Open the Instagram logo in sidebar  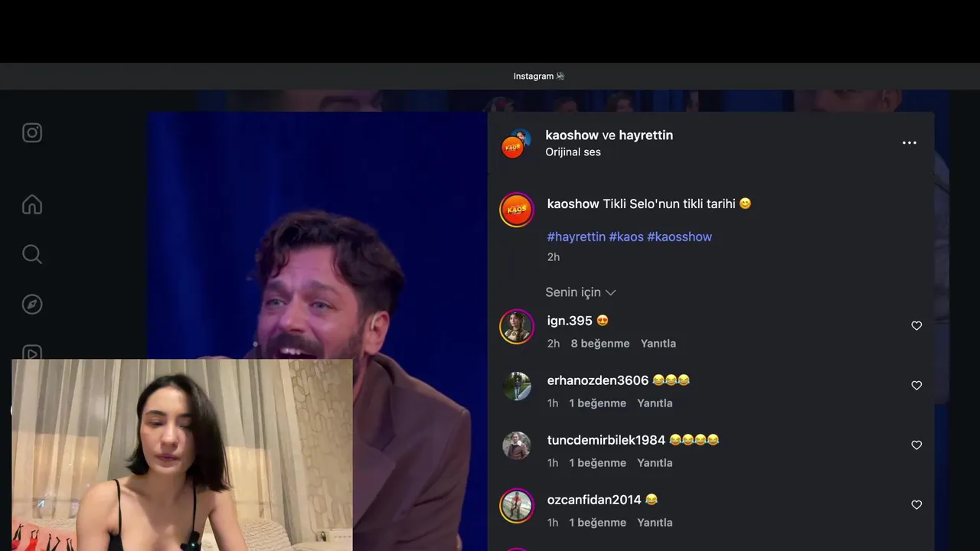coord(32,133)
